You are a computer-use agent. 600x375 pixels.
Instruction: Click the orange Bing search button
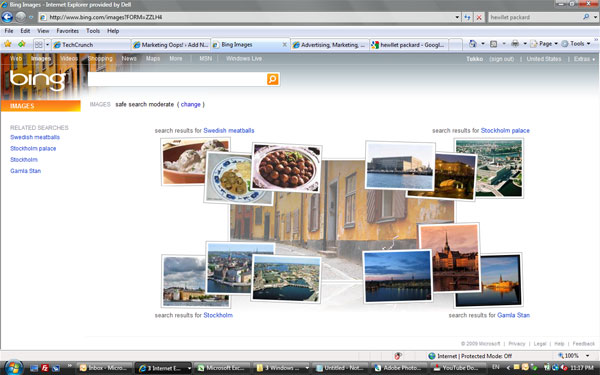tap(272, 79)
